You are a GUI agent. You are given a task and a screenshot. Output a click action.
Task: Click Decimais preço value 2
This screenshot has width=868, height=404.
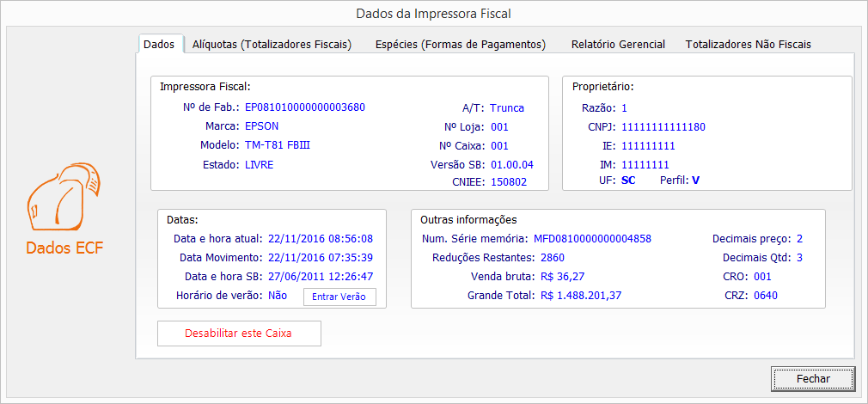tap(799, 239)
